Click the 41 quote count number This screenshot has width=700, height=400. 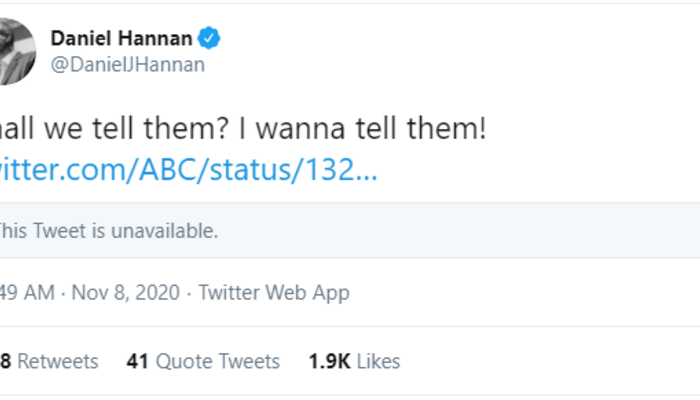click(138, 361)
